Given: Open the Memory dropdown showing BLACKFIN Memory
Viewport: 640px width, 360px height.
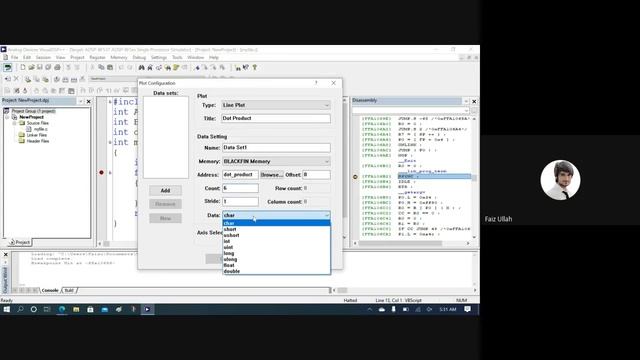Looking at the screenshot, I should [276, 162].
